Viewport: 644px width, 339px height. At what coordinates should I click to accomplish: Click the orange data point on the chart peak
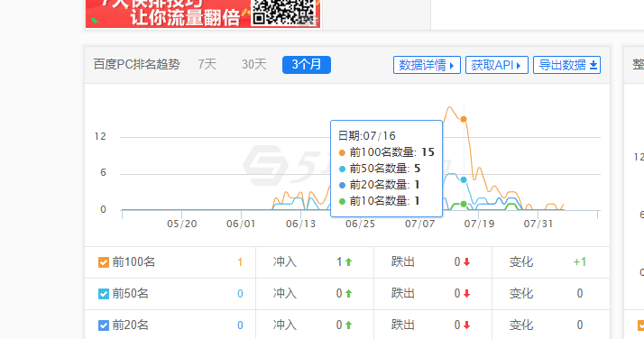coord(464,119)
